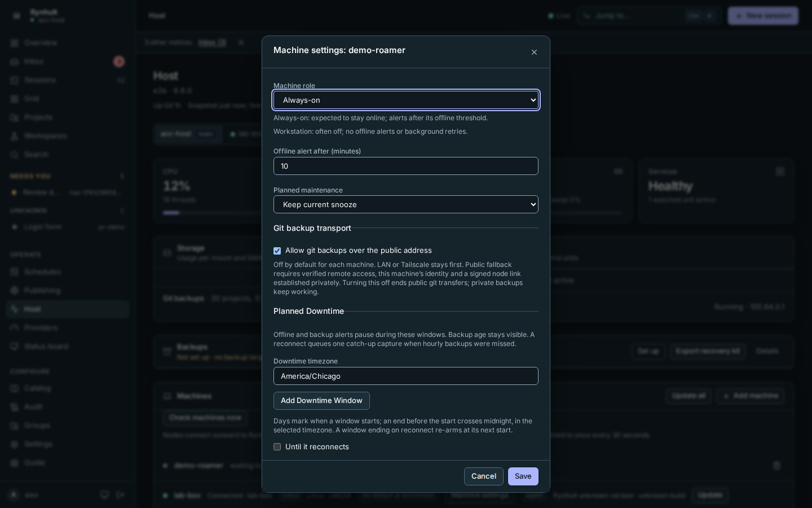The height and width of the screenshot is (508, 812).
Task: Open the Inbox icon in the sidebar
Action: tap(15, 62)
